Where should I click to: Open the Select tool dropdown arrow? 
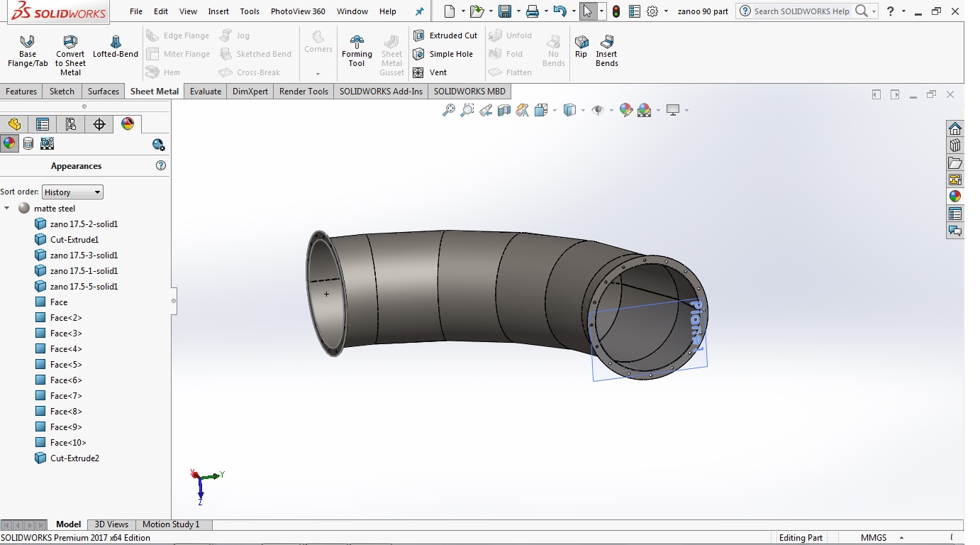click(601, 11)
